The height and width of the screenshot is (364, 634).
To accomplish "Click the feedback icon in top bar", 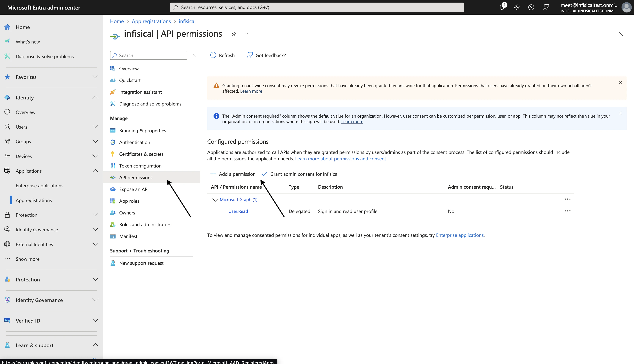I will [546, 7].
